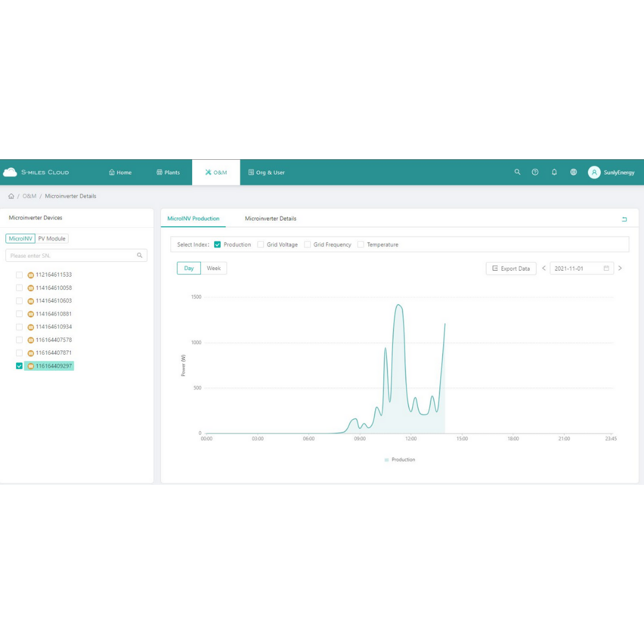
Task: Open the SunlyEnergy user avatar
Action: point(595,173)
